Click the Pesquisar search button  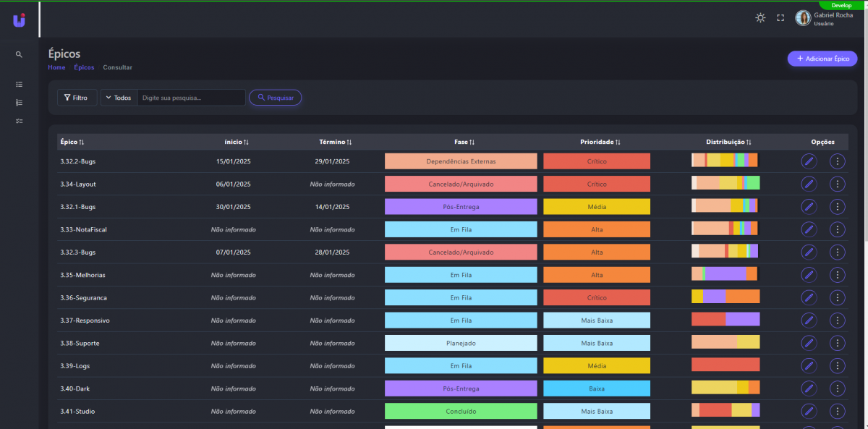pyautogui.click(x=276, y=98)
